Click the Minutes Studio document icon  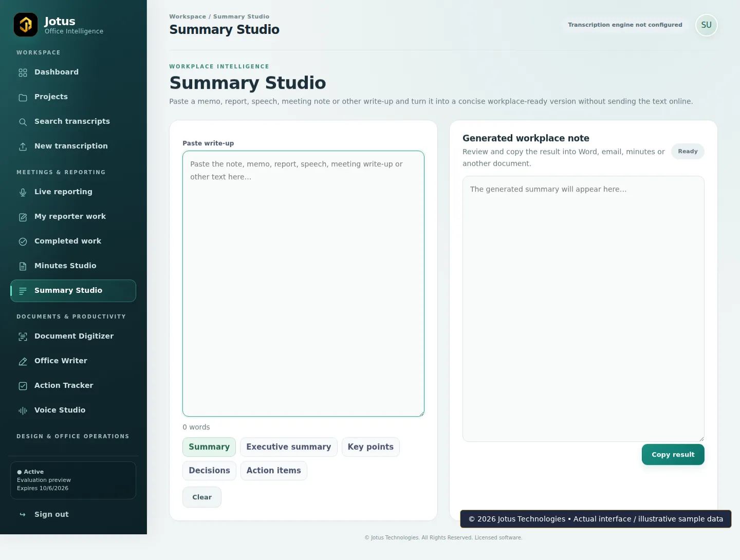(x=23, y=266)
